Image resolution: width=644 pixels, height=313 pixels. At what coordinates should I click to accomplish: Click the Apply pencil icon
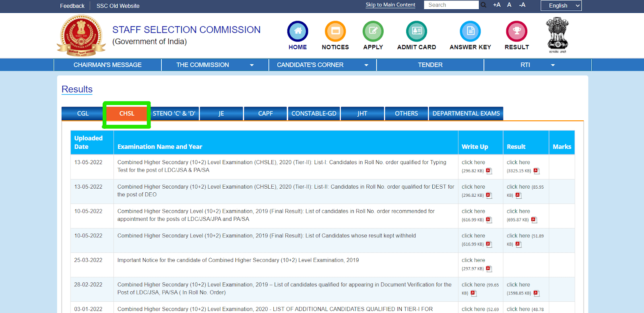[373, 31]
